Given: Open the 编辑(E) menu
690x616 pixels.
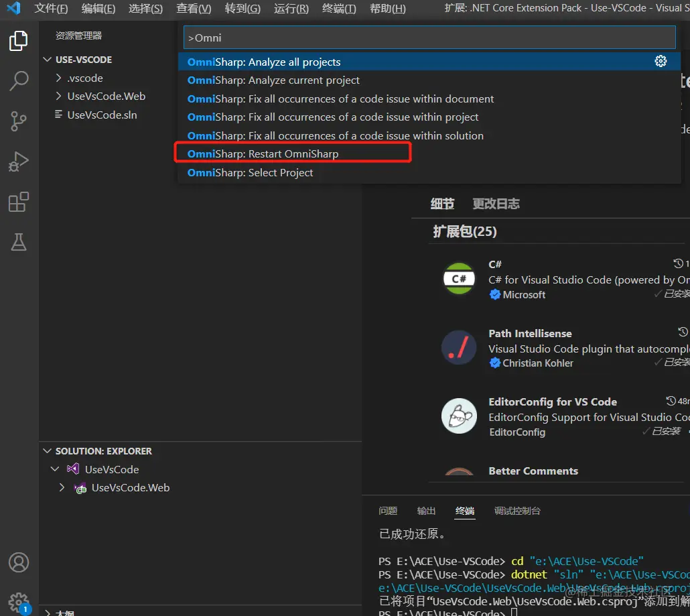Looking at the screenshot, I should coord(98,8).
